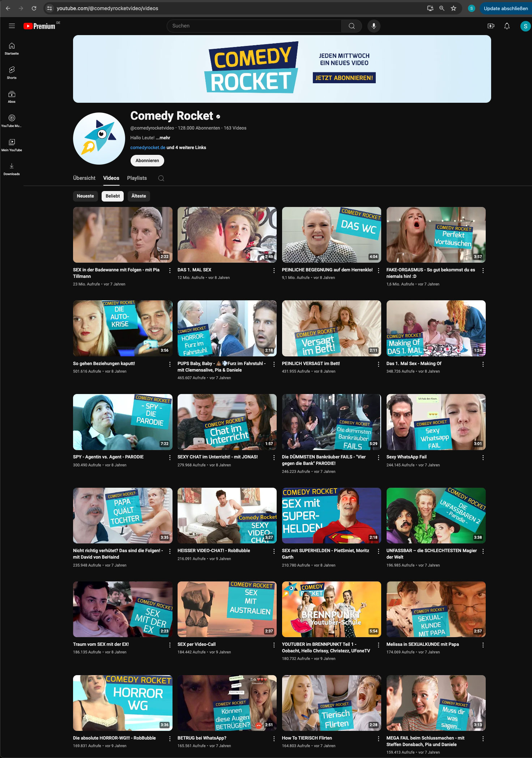532x758 pixels.
Task: Open Muss dir was sagen thumbnail
Action: 436,703
